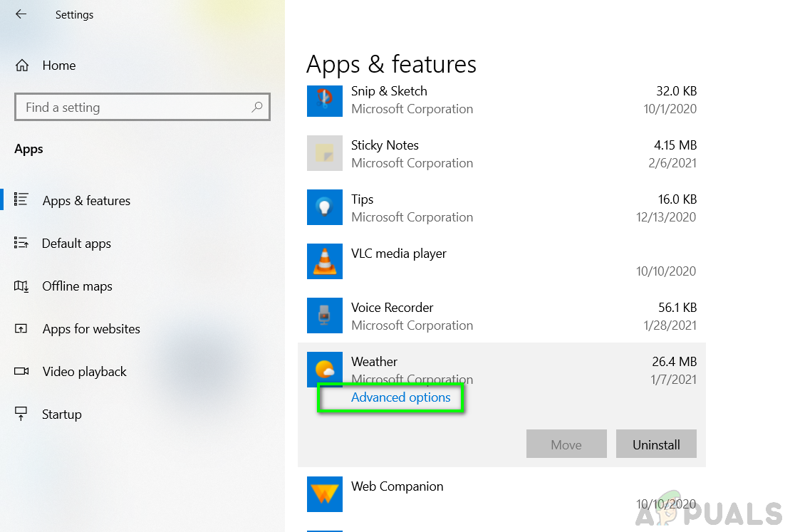Click the back arrow in Settings
This screenshot has width=790, height=532.
coord(21,14)
